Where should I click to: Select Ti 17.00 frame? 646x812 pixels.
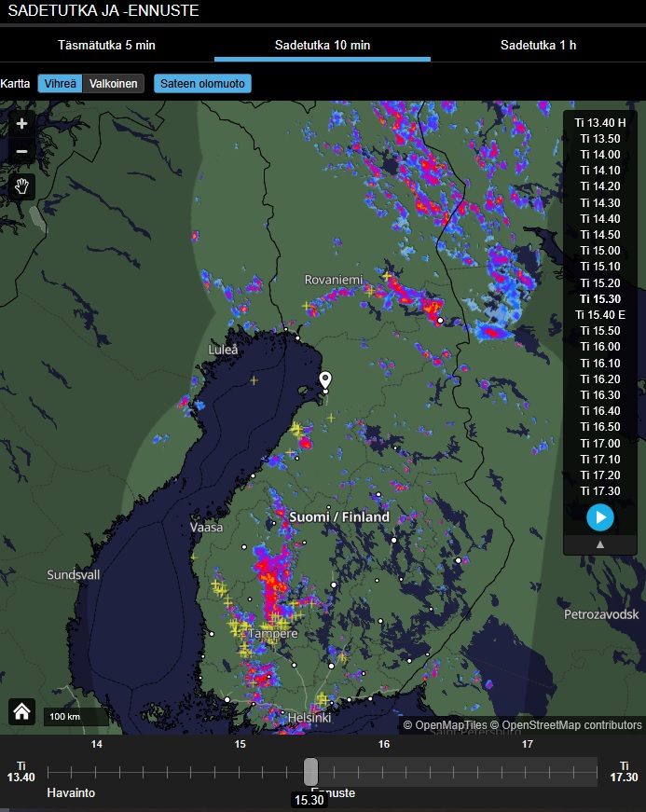click(x=600, y=443)
